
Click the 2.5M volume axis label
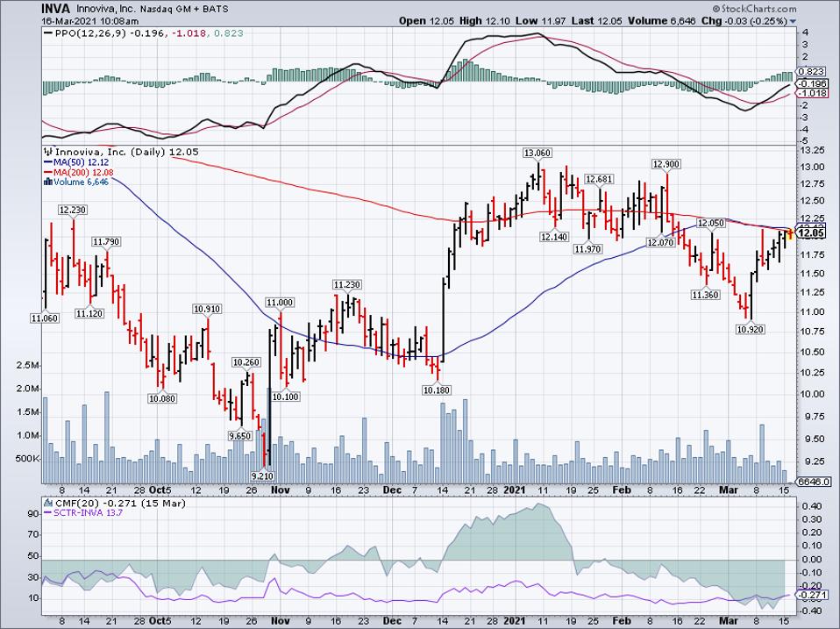pyautogui.click(x=28, y=366)
